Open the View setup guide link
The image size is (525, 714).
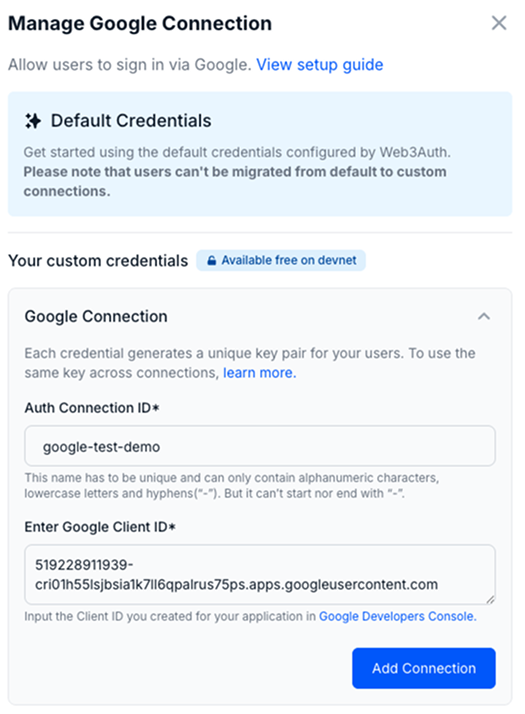[x=320, y=65]
